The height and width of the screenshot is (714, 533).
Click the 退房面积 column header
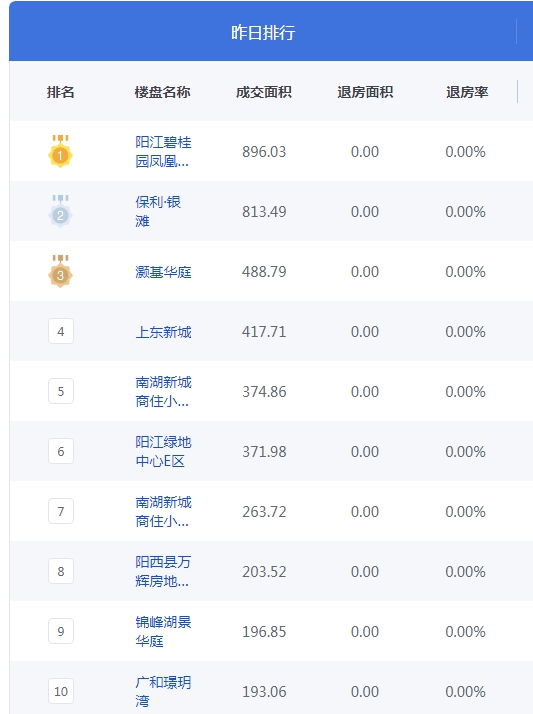tap(365, 92)
